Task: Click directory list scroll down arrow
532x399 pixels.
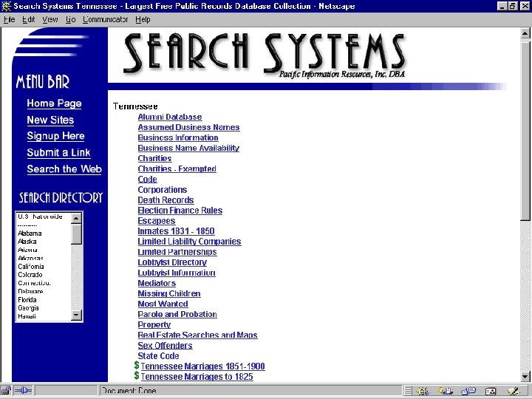Action: pos(76,316)
